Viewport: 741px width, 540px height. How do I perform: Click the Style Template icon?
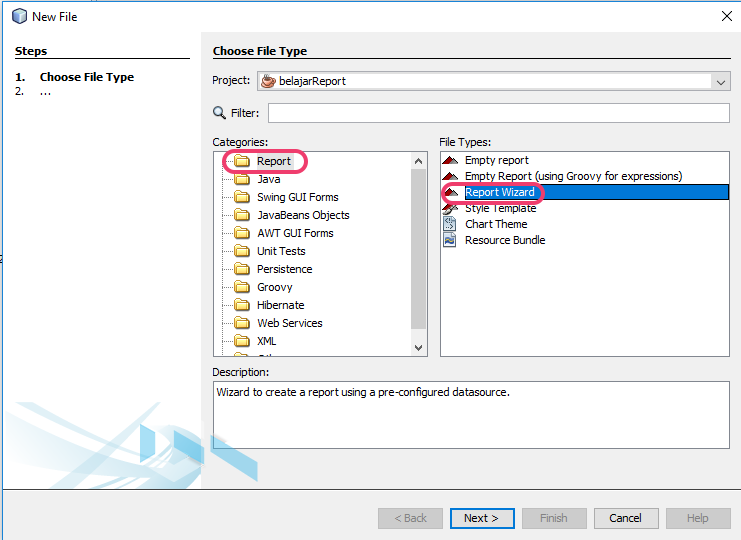[450, 208]
